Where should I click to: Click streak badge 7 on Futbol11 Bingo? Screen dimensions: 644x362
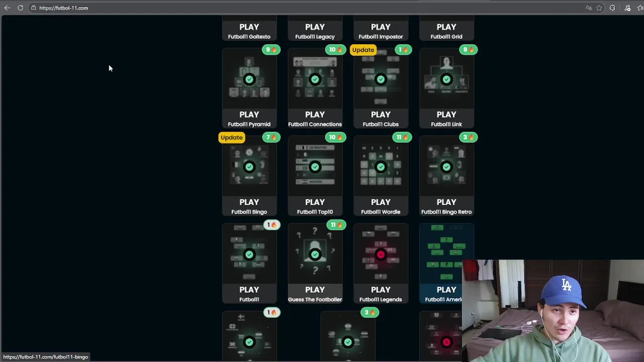(x=271, y=137)
